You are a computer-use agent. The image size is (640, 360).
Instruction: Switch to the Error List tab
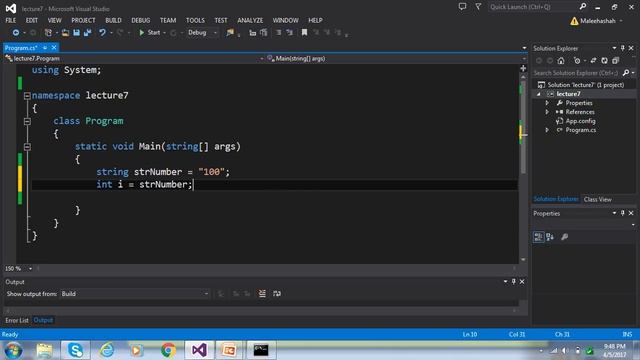tap(17, 320)
